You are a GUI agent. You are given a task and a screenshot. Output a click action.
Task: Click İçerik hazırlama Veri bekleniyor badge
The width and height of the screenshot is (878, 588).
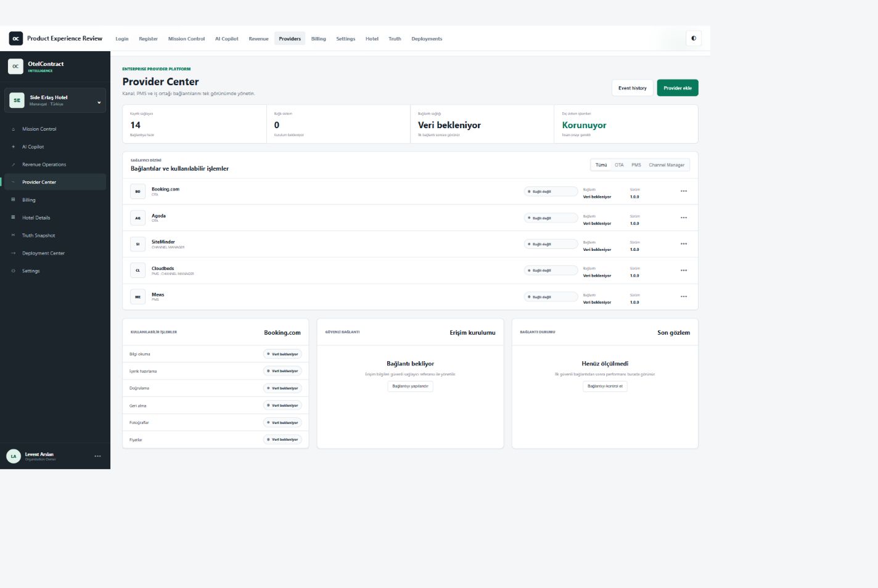pyautogui.click(x=282, y=371)
